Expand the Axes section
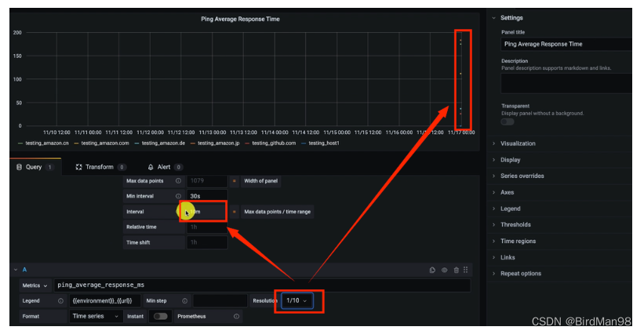 pos(507,192)
